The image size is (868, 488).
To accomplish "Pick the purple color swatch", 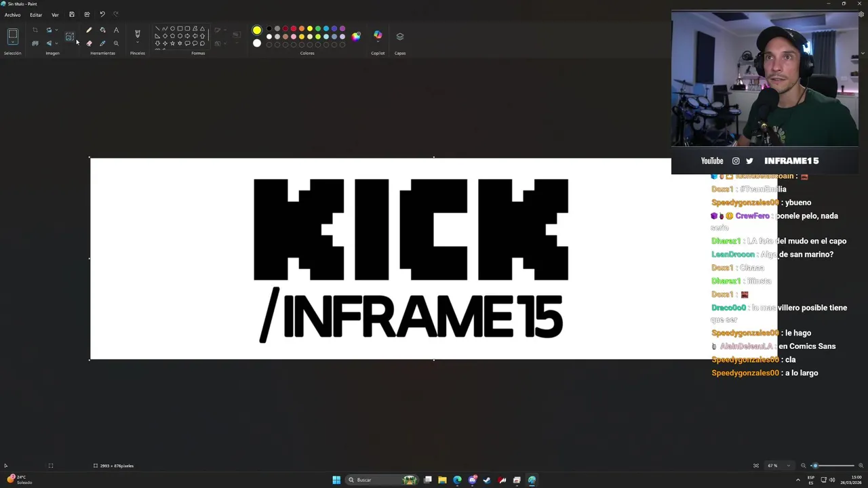I will tap(342, 28).
